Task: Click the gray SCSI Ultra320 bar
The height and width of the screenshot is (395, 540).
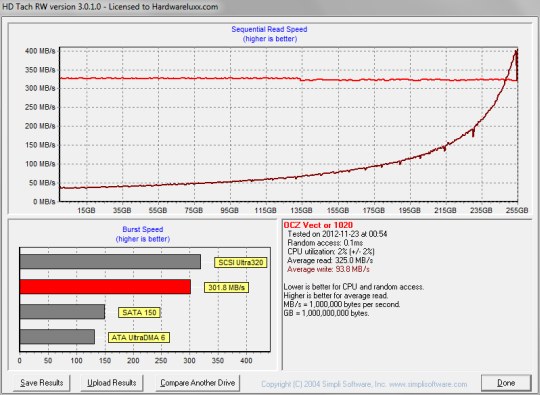Action: click(x=110, y=262)
